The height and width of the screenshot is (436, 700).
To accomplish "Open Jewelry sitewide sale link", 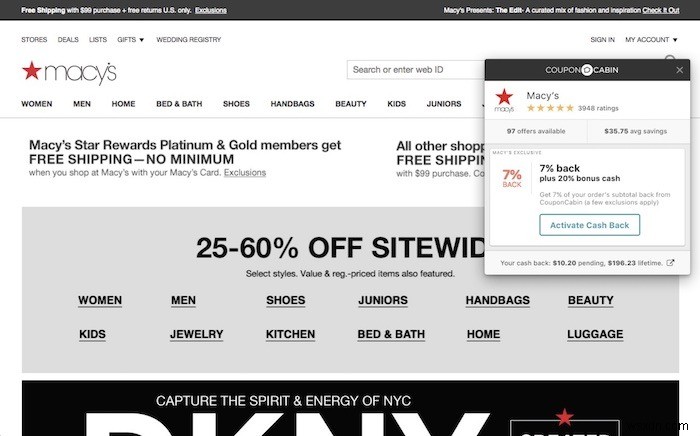I will click(x=196, y=334).
